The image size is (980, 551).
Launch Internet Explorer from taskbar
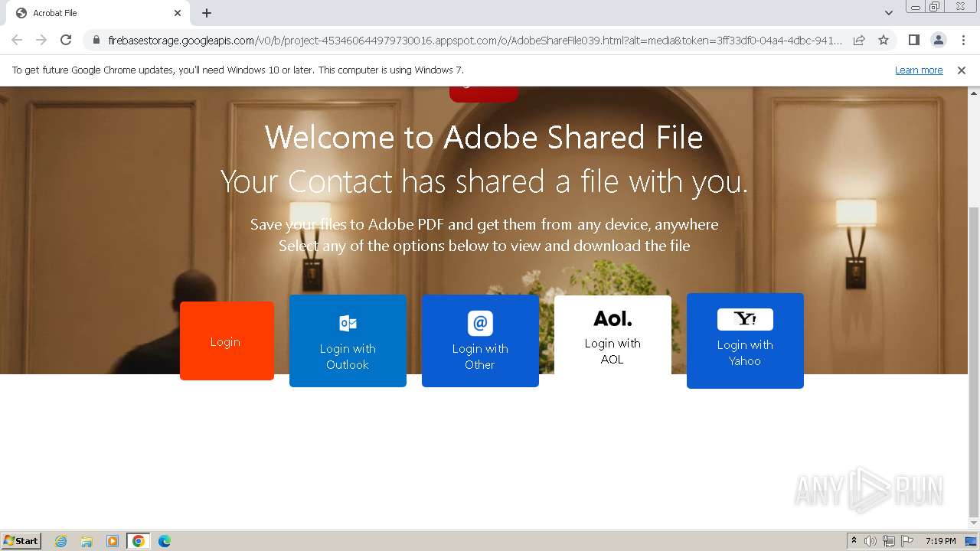point(61,541)
